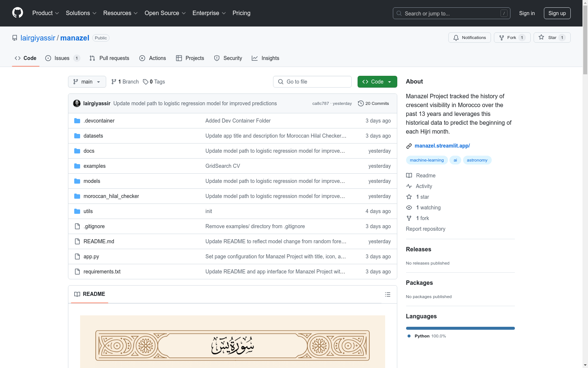Open the datasets folder
Image resolution: width=588 pixels, height=368 pixels.
point(93,136)
